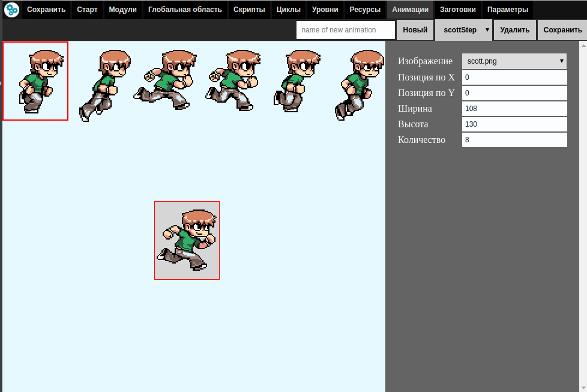The width and height of the screenshot is (587, 392).
Task: Click the Старт menu item
Action: click(x=87, y=10)
